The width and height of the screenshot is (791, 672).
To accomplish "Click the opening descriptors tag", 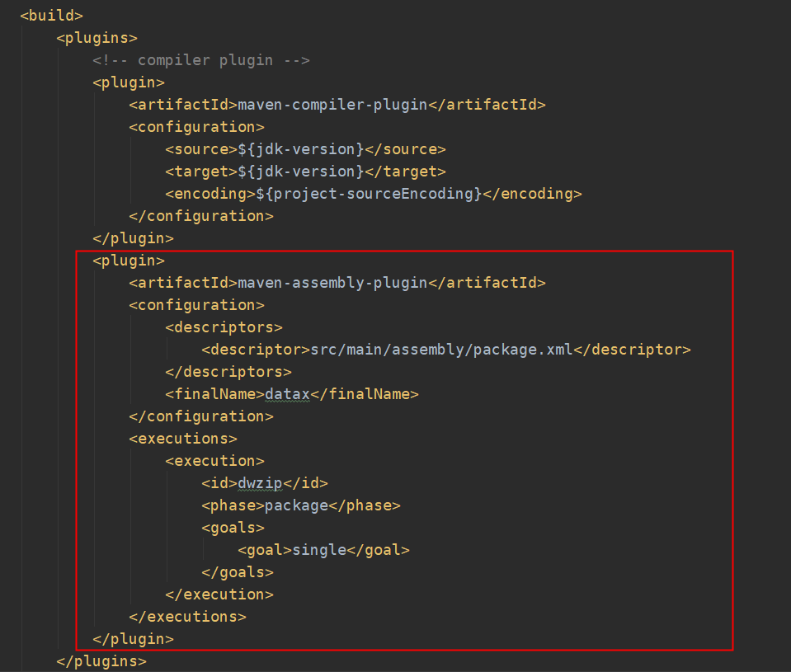I will pos(224,327).
